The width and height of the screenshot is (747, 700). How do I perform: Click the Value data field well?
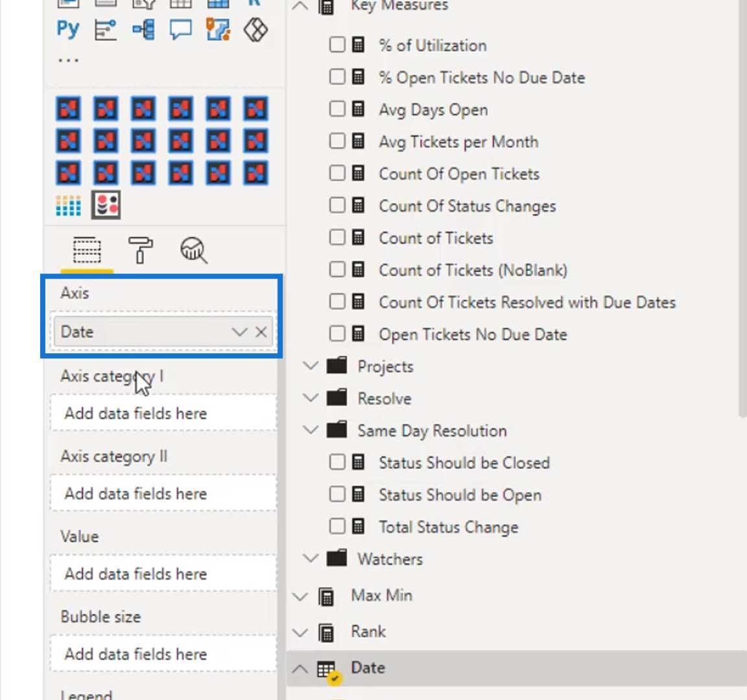163,574
